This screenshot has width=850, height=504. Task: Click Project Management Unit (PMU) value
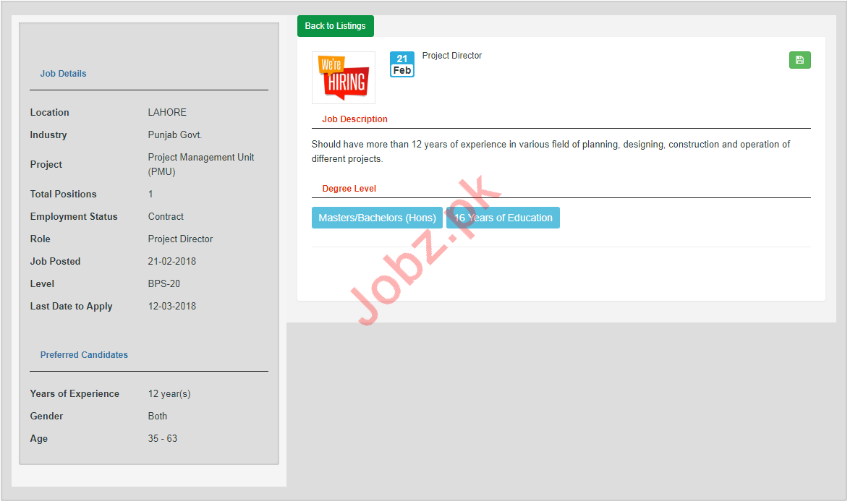click(200, 165)
